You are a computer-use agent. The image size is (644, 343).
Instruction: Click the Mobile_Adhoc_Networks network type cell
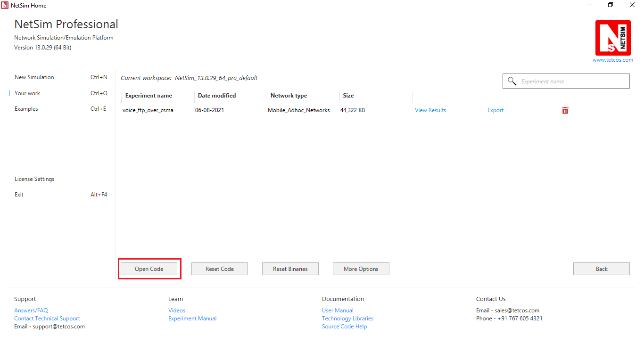click(299, 110)
